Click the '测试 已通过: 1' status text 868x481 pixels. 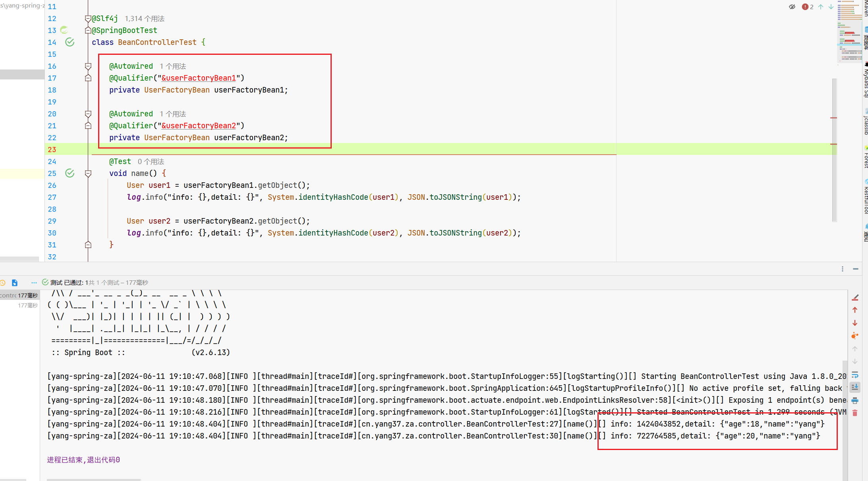coord(69,282)
